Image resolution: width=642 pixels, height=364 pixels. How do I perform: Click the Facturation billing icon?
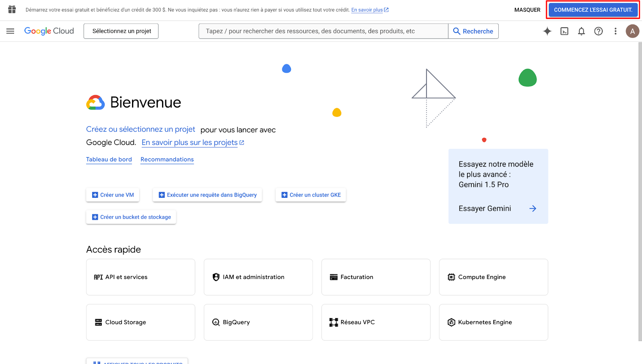[x=333, y=277]
